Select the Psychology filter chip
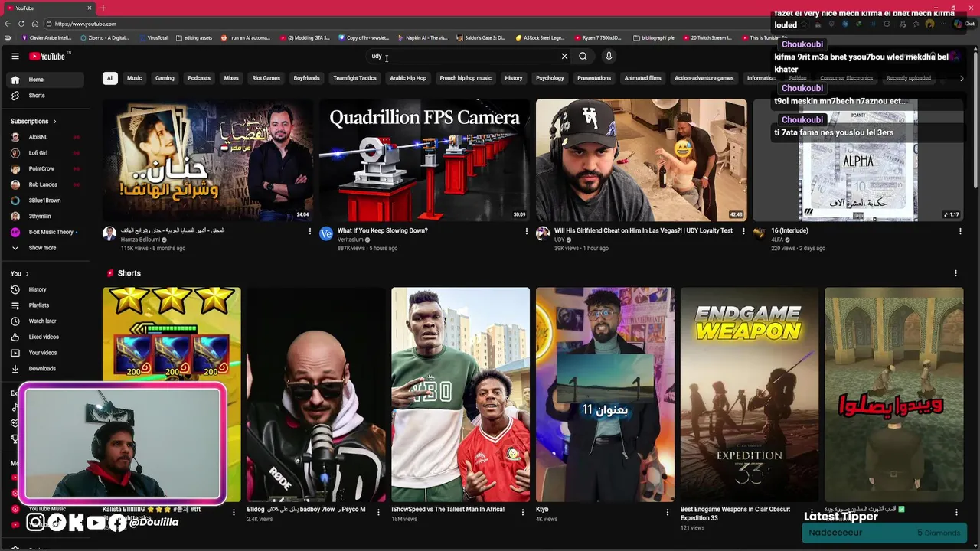980x551 pixels. [x=550, y=78]
